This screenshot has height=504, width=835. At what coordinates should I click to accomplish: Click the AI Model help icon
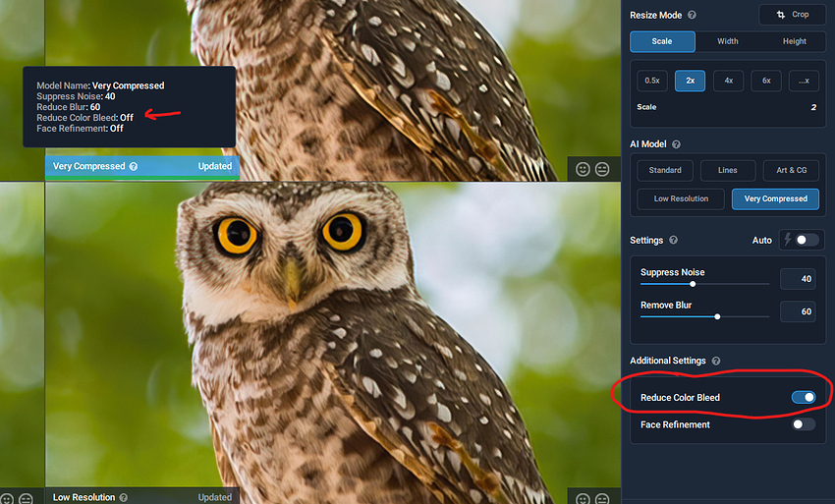(677, 144)
